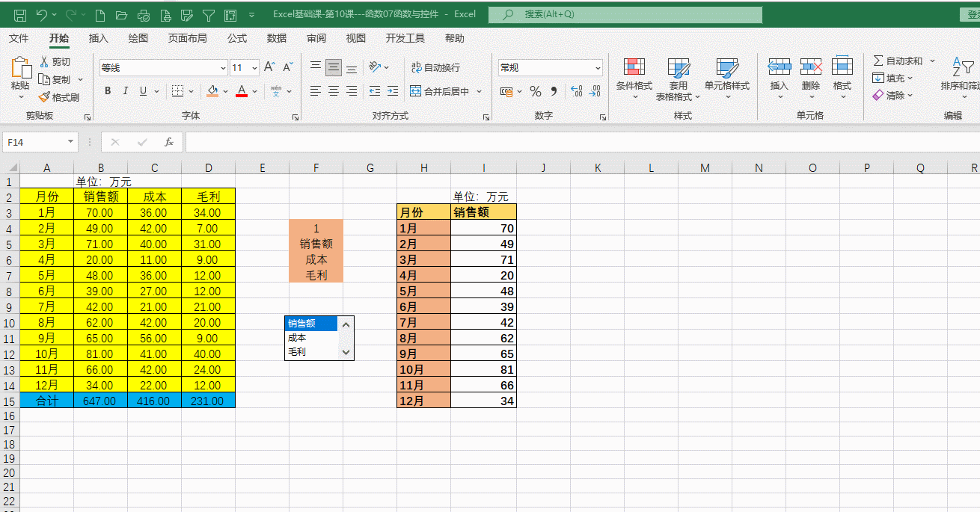Click the Merge & Center (合并后居中) button

(440, 91)
